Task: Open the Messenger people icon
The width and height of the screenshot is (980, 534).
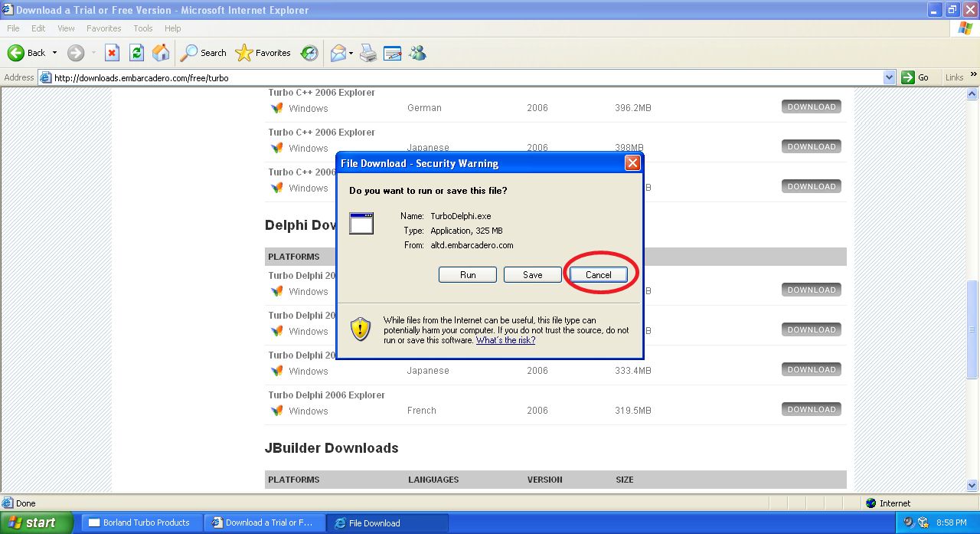Action: pos(417,53)
